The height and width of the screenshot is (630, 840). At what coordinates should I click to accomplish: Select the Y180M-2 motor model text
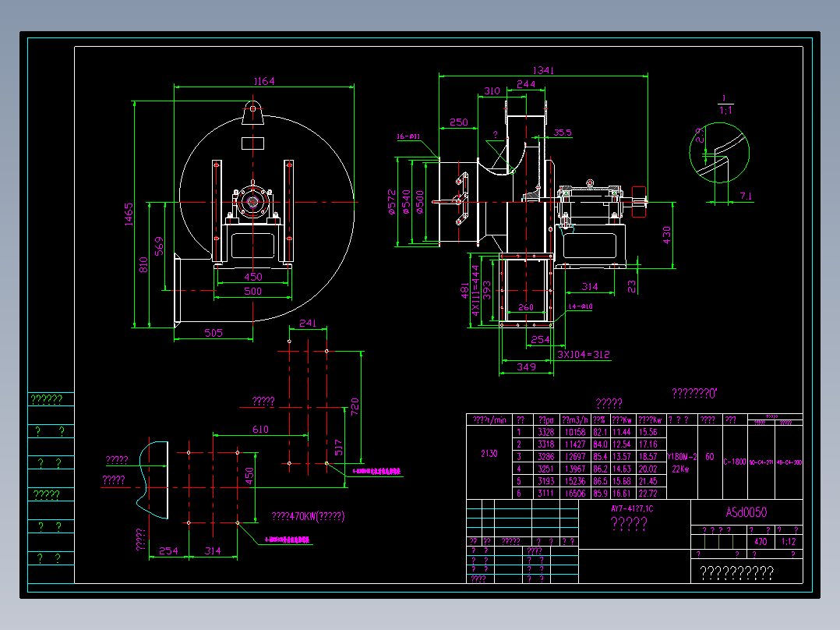click(682, 457)
